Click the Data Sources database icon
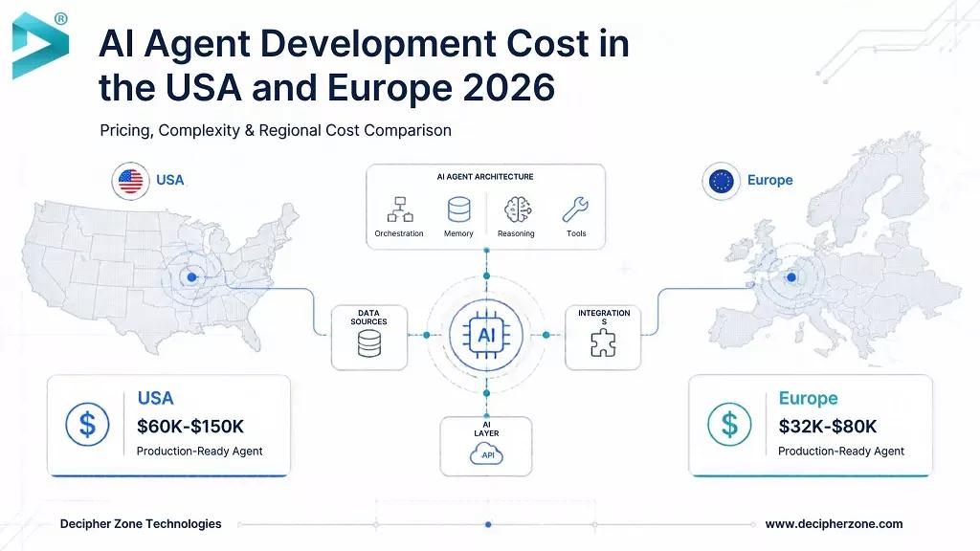Viewport: 980px width, 551px height. click(x=369, y=343)
